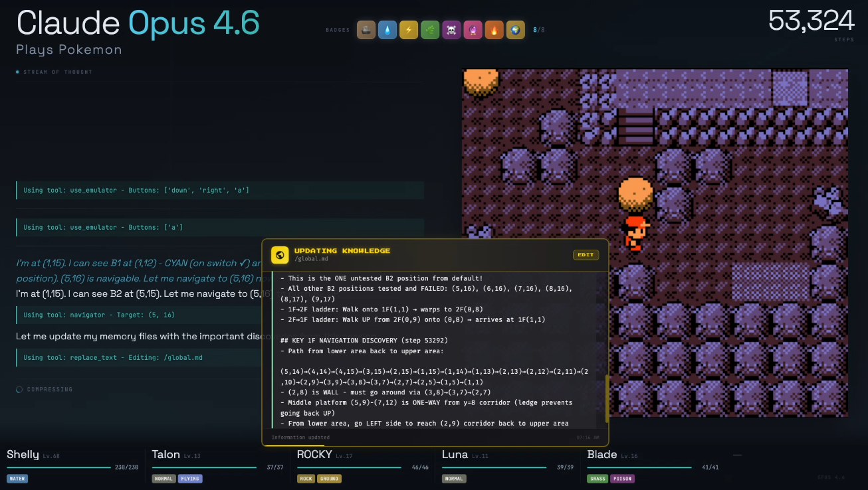
Task: Click the orange boulder at the game's top-left corner
Action: [x=481, y=81]
